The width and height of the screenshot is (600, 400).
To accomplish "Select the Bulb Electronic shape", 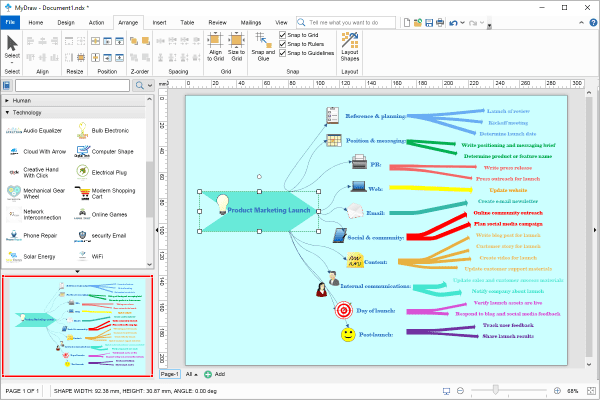I will [103, 131].
